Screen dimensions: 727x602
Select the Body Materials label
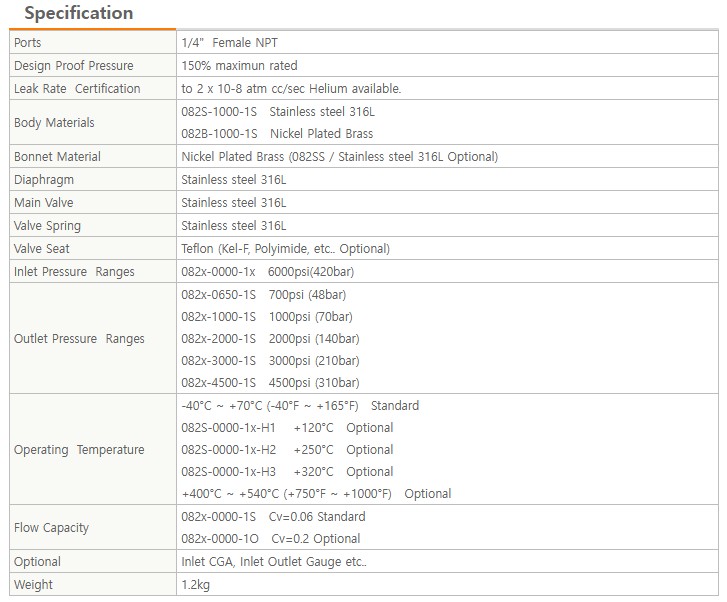pyautogui.click(x=54, y=122)
